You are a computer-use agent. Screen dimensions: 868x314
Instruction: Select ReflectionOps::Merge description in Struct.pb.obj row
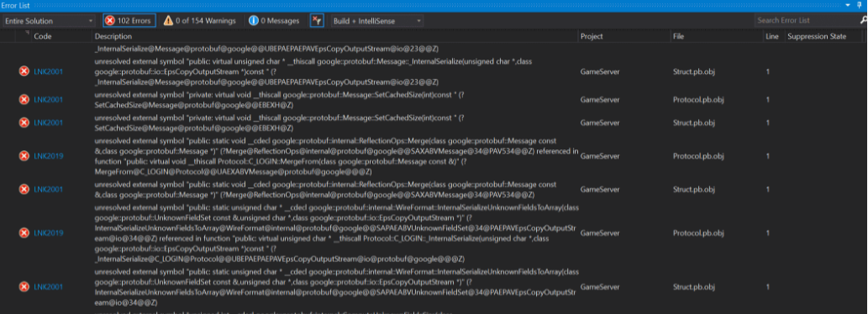coord(325,189)
